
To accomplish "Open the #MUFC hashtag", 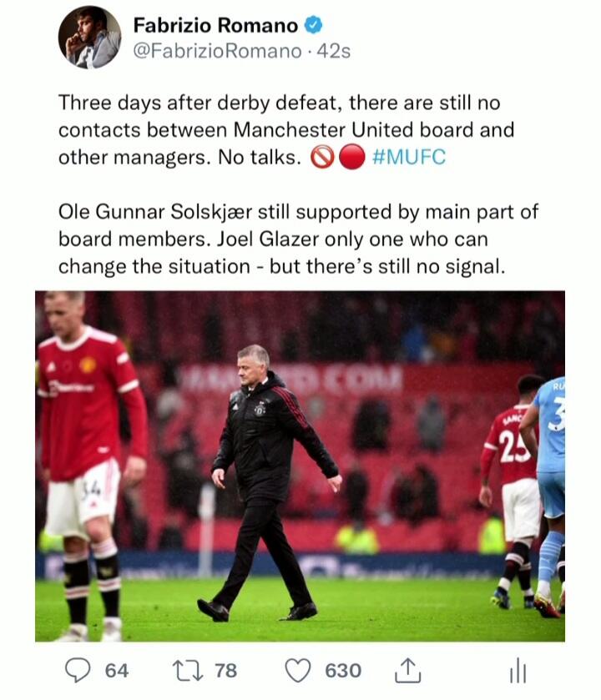I will click(x=408, y=157).
